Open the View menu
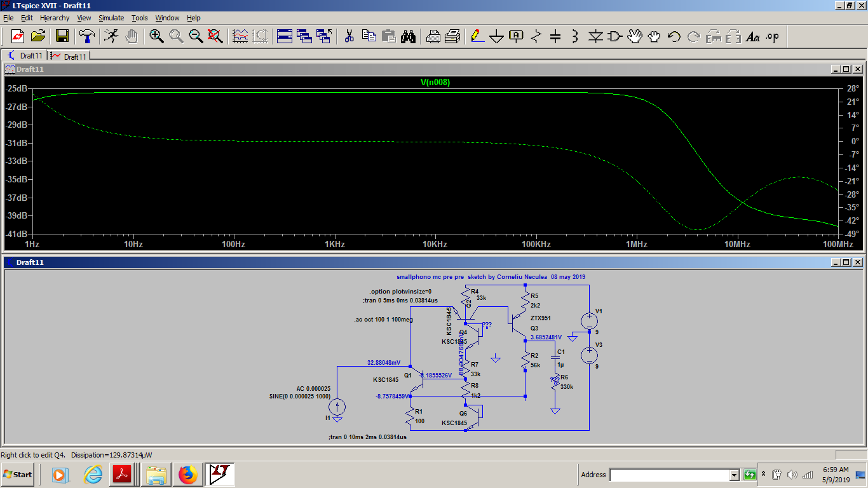Image resolution: width=868 pixels, height=488 pixels. pyautogui.click(x=85, y=18)
